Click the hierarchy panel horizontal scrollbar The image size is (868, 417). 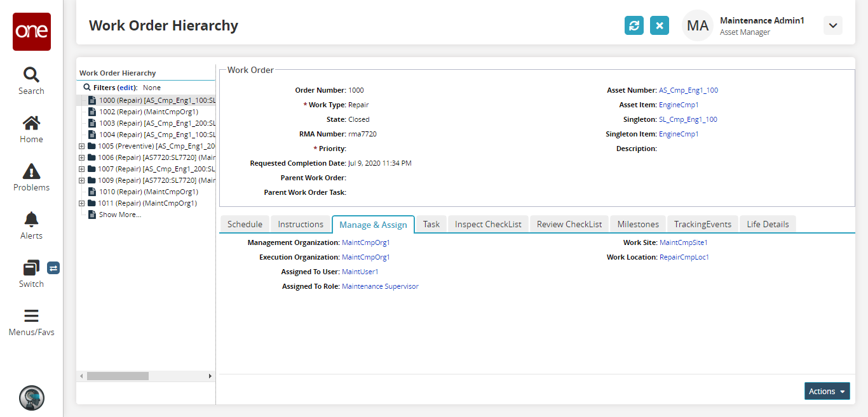point(118,376)
